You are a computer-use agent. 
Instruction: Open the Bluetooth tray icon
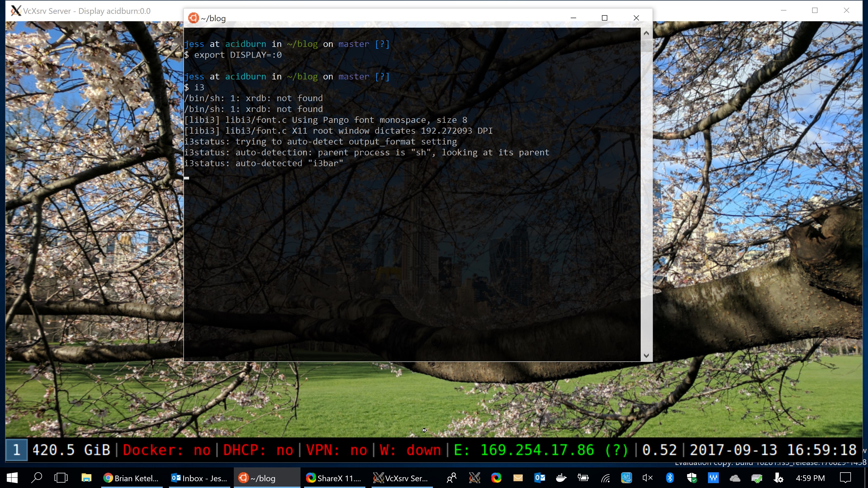tap(670, 477)
